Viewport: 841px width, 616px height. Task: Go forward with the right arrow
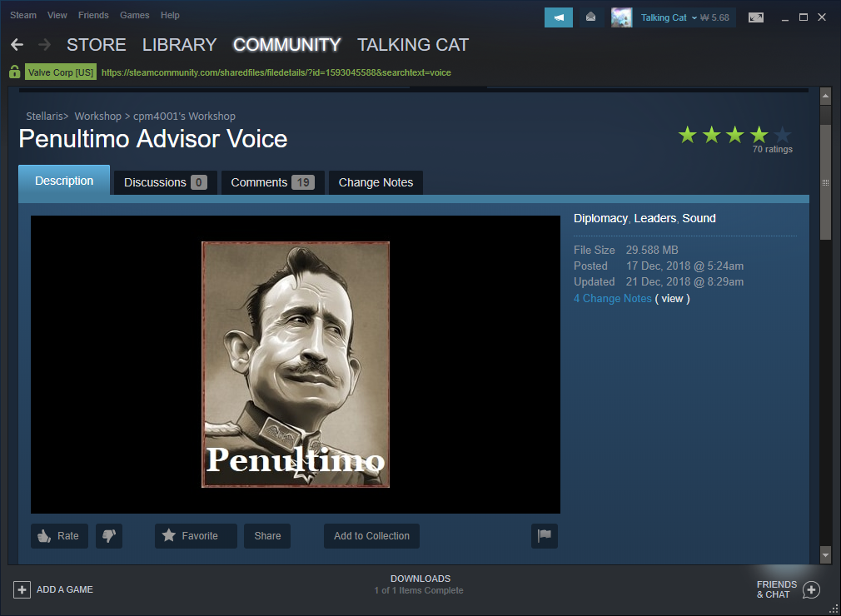point(44,44)
